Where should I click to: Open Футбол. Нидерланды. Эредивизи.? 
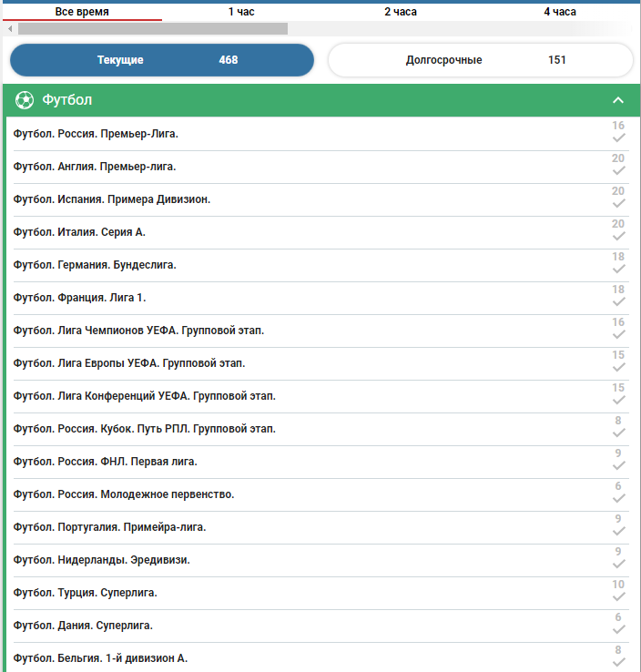(x=102, y=560)
